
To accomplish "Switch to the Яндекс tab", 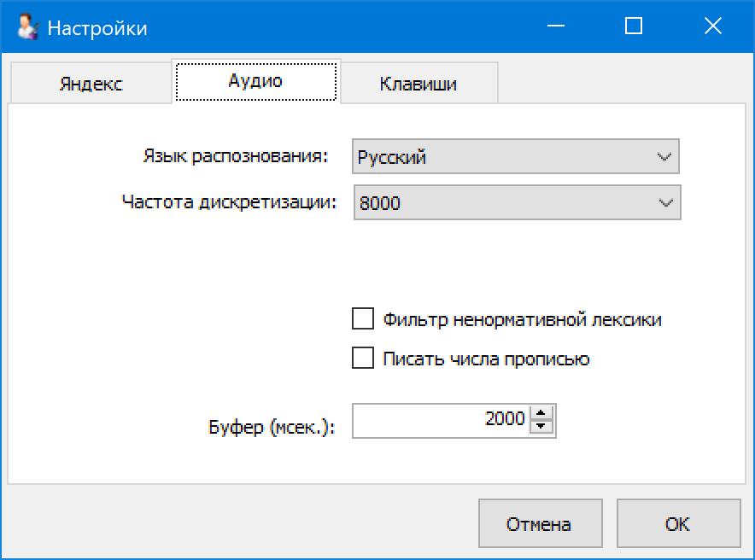I will [x=91, y=85].
